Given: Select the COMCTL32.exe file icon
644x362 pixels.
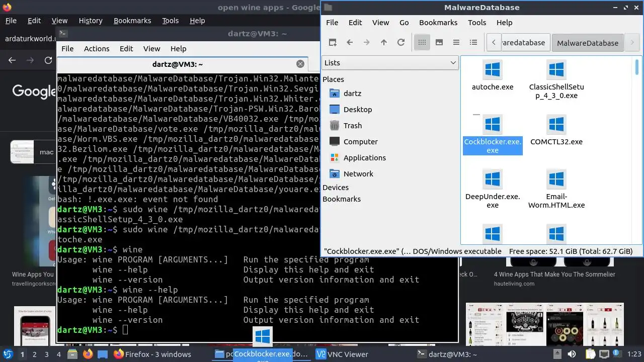Looking at the screenshot, I should [x=556, y=124].
